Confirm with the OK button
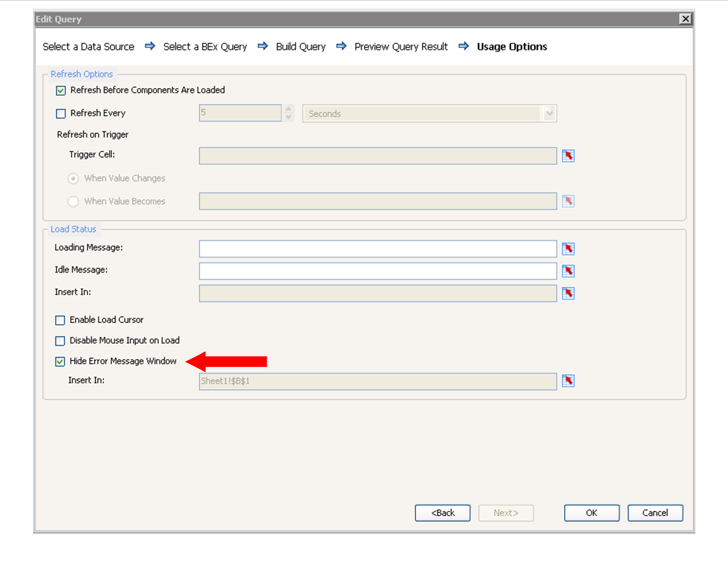 click(x=592, y=513)
